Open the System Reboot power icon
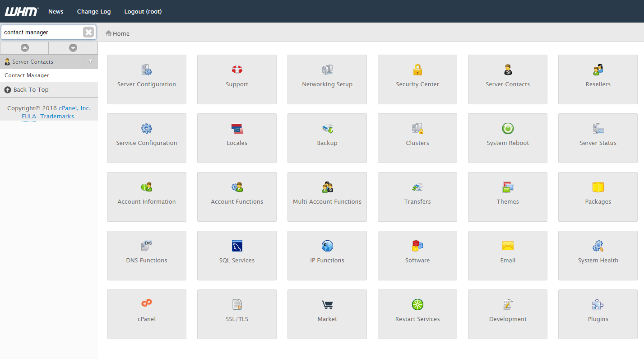 point(508,129)
